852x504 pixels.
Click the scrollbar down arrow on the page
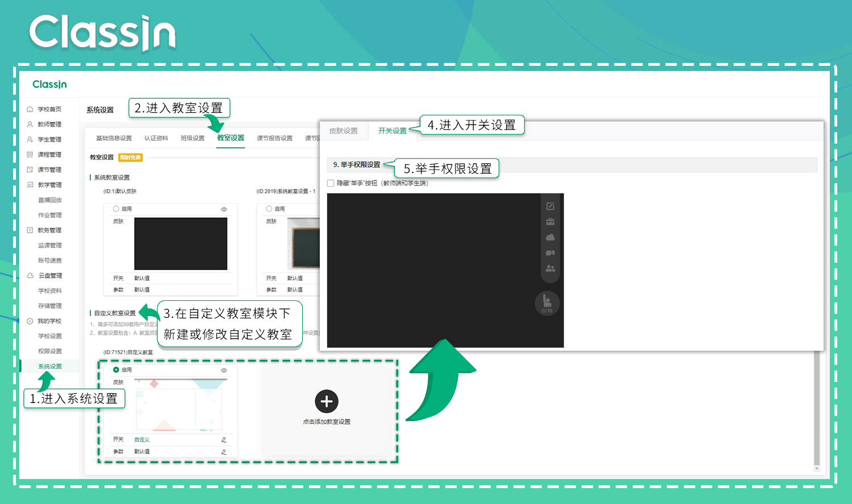coord(817,469)
